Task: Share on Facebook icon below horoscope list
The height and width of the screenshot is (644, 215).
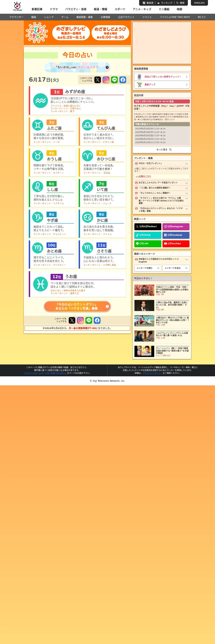Action: [x=97, y=320]
